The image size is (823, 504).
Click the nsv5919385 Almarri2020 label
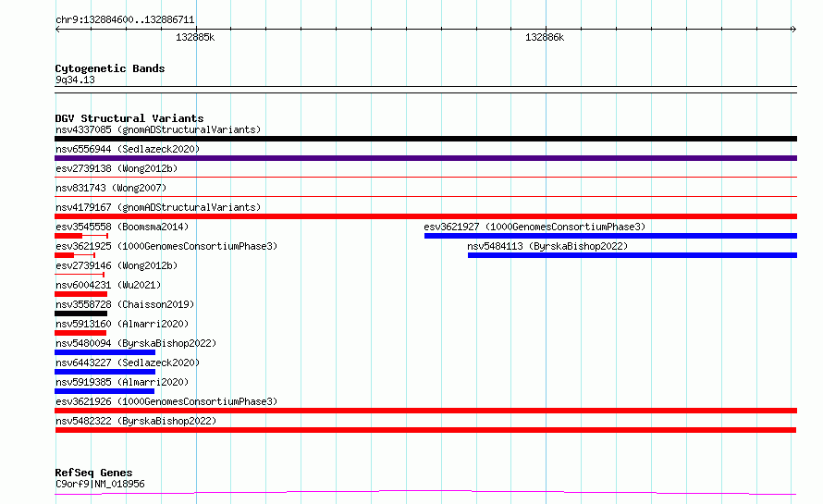(x=122, y=382)
